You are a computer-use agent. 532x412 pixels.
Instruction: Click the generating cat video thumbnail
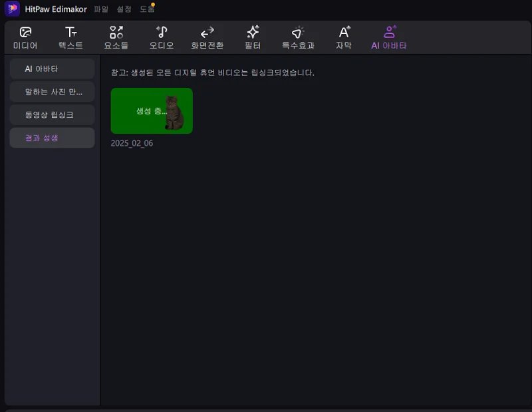pos(150,110)
